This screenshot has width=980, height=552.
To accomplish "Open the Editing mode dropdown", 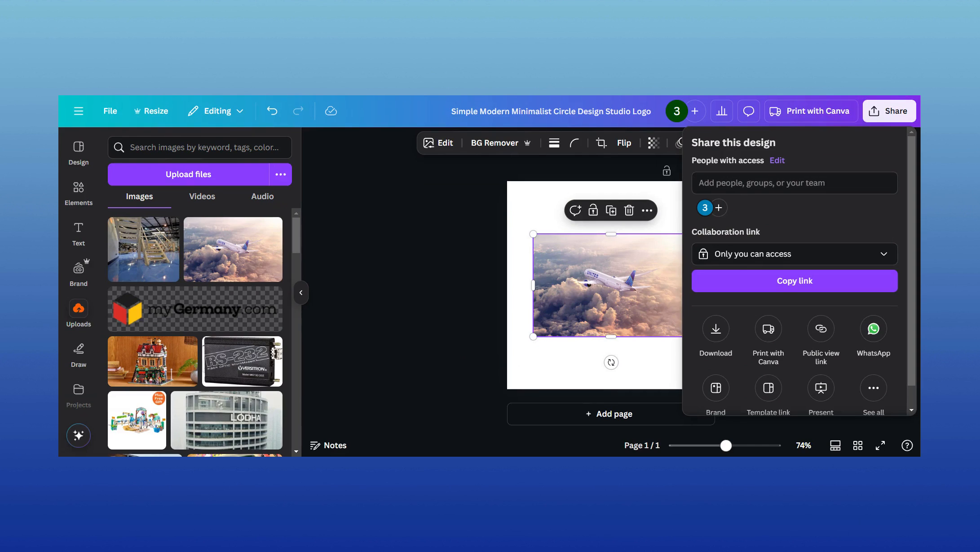I will coord(216,111).
